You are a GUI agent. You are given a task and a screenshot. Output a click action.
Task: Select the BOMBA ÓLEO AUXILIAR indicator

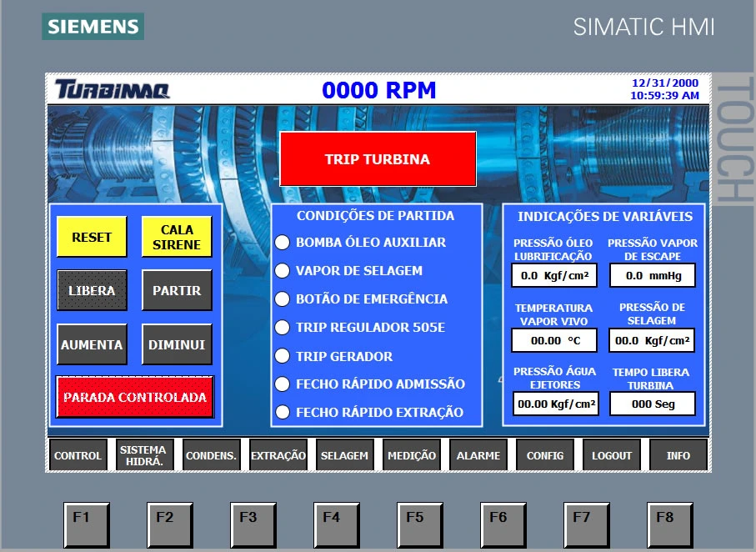click(x=282, y=242)
